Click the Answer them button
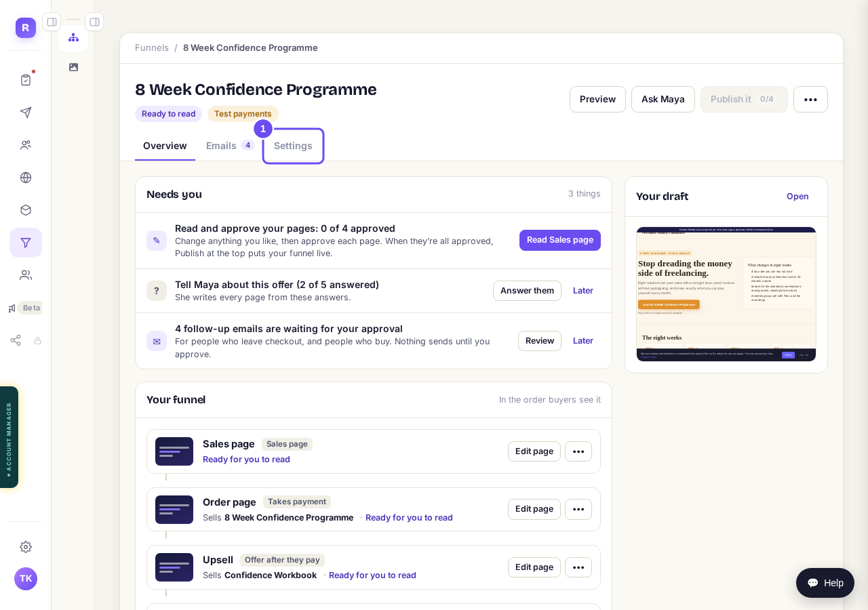 point(527,291)
